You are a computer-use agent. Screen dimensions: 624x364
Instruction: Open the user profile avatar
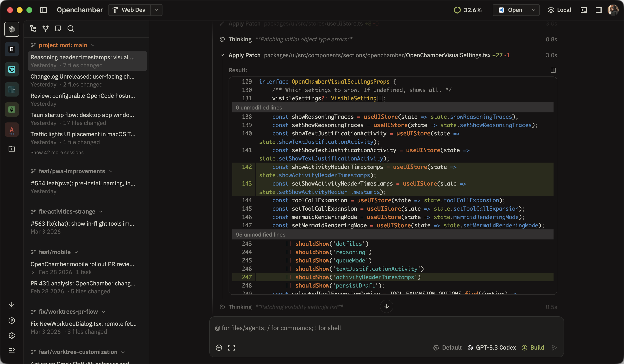(x=613, y=10)
